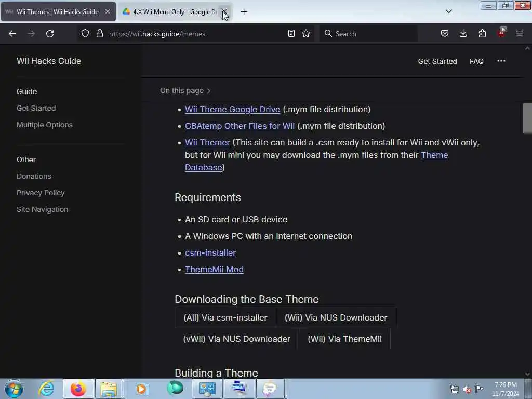Close the Wii Themes tab

pos(108,11)
